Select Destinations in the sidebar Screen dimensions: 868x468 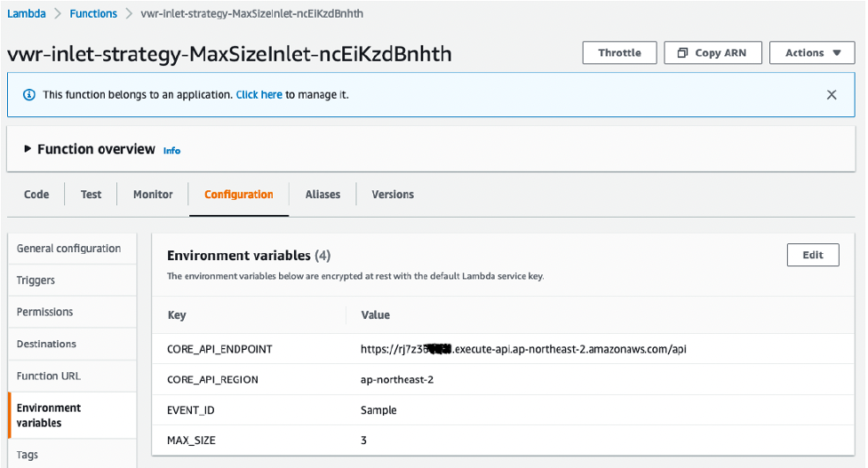72,344
